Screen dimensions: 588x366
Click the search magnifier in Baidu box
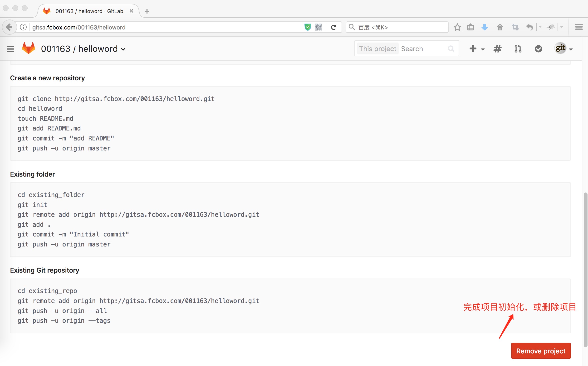coord(352,27)
